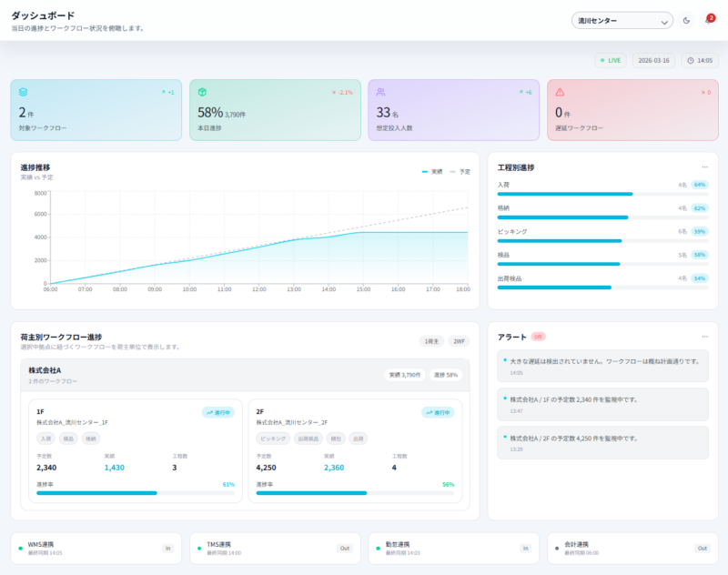Open the WMS連携 integration status card
The width and height of the screenshot is (728, 575).
click(x=96, y=548)
